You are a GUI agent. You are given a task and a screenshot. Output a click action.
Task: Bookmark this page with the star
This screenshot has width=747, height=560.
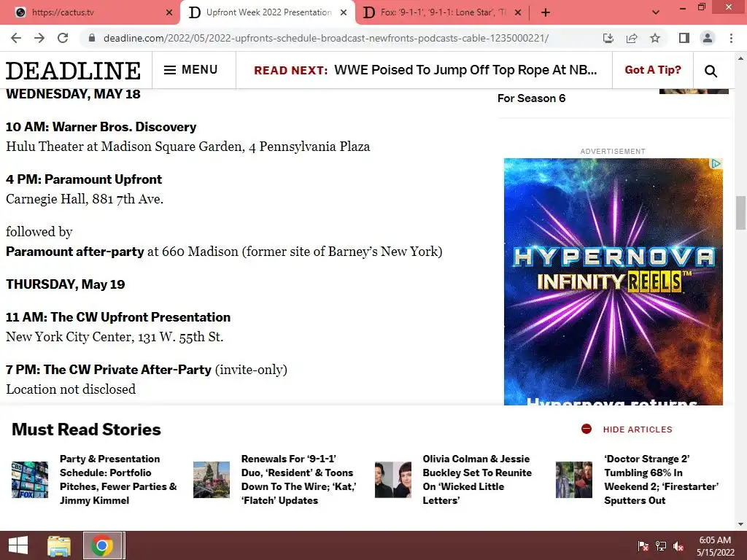tap(655, 38)
